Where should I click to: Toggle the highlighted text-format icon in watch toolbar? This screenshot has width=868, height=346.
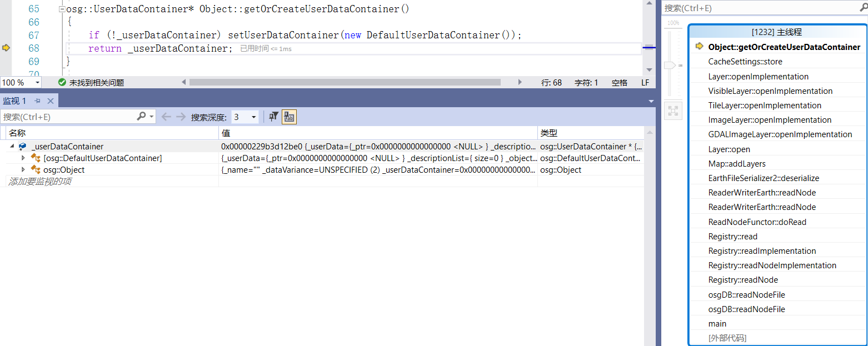point(289,117)
